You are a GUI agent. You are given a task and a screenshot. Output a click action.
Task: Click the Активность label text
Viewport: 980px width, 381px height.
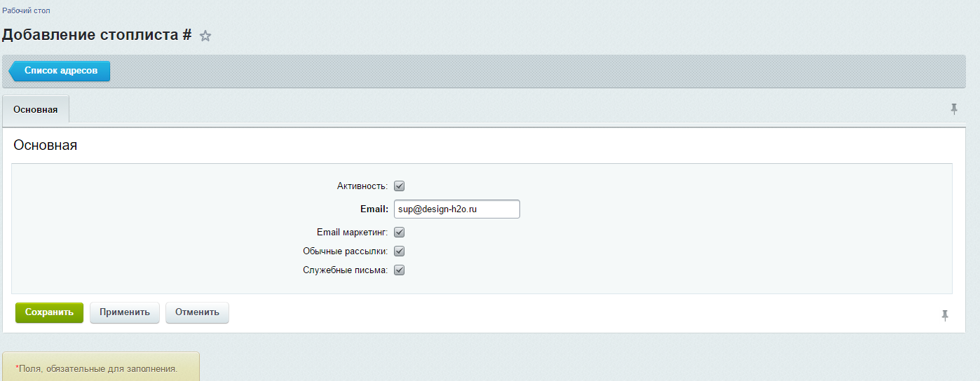362,186
